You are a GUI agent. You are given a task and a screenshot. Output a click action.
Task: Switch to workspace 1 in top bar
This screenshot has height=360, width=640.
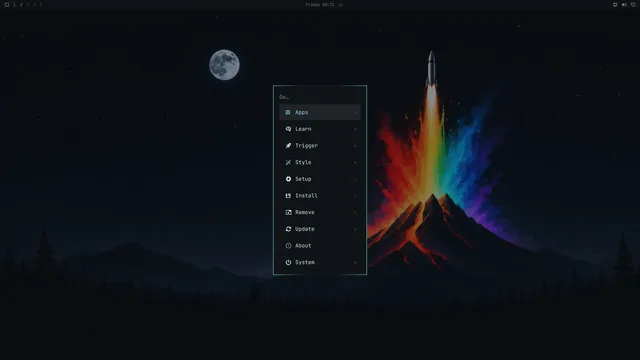coord(14,4)
